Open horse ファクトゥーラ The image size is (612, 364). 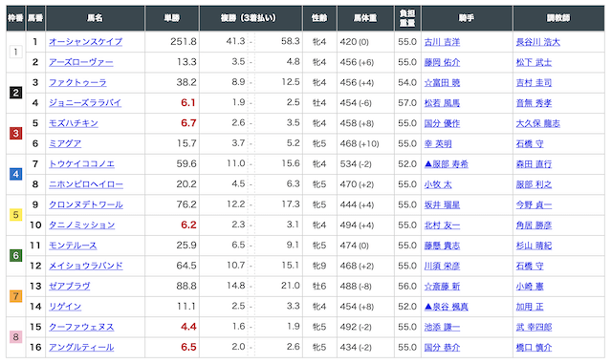77,82
